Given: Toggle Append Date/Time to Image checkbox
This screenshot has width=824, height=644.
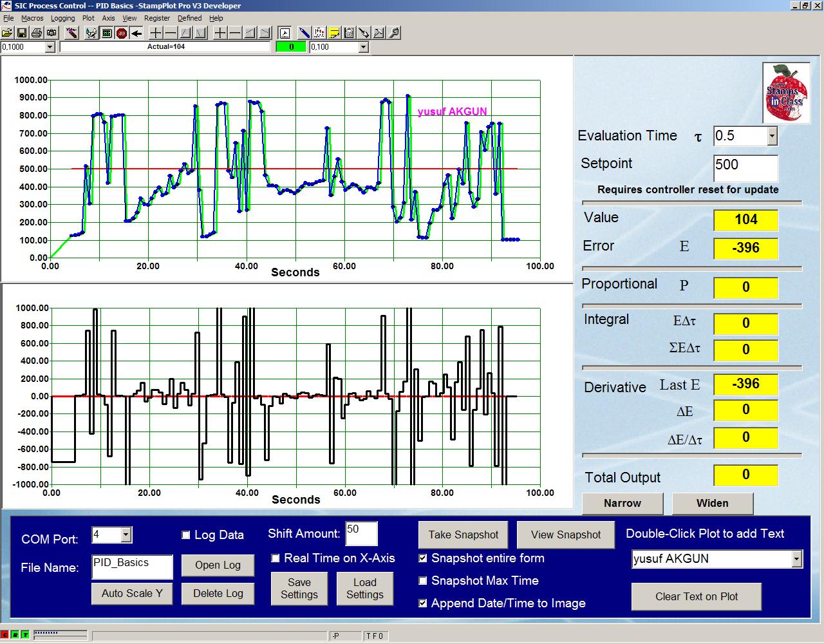Looking at the screenshot, I should pos(423,603).
